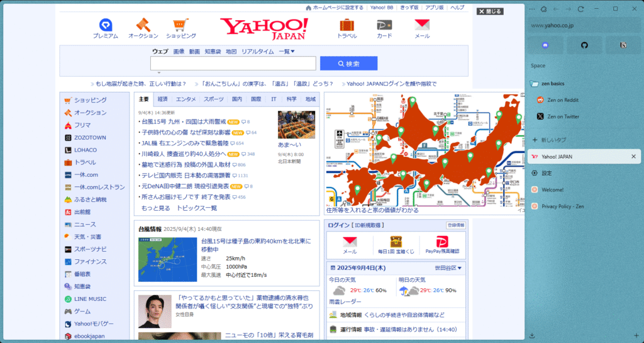Click the Yahoo! JAPAN logo
Screen dimensions: 644x343
pyautogui.click(x=264, y=29)
